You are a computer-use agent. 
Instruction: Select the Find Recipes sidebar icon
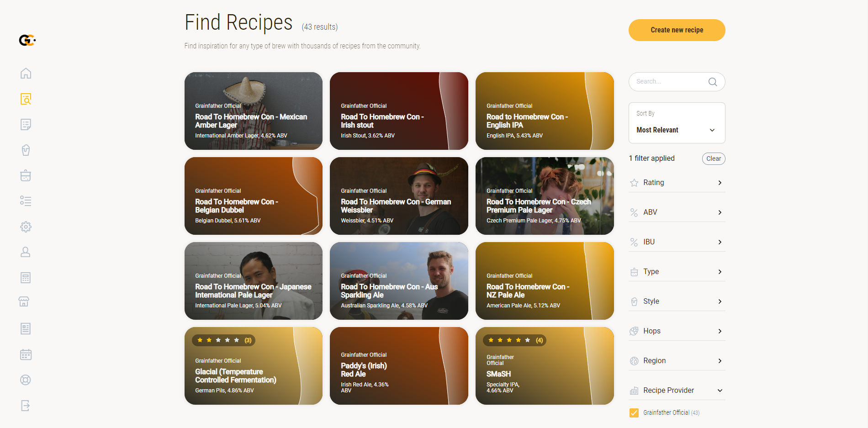pos(26,99)
